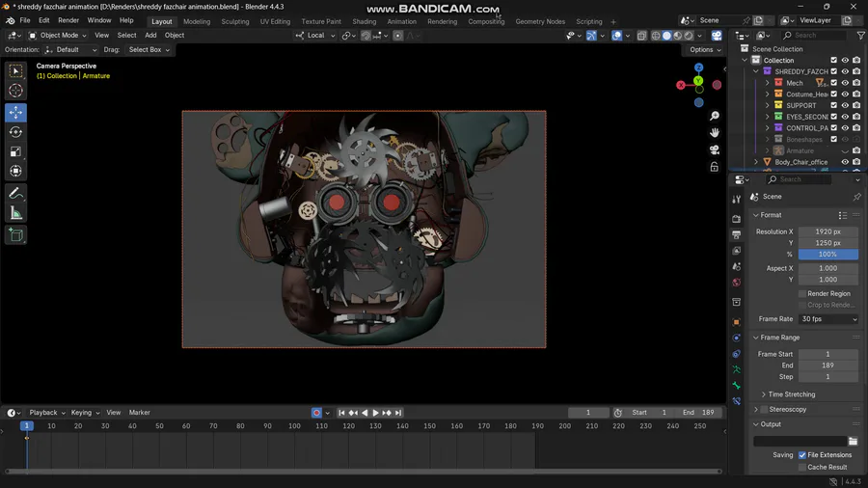Toggle the camera view icon

pos(715,149)
